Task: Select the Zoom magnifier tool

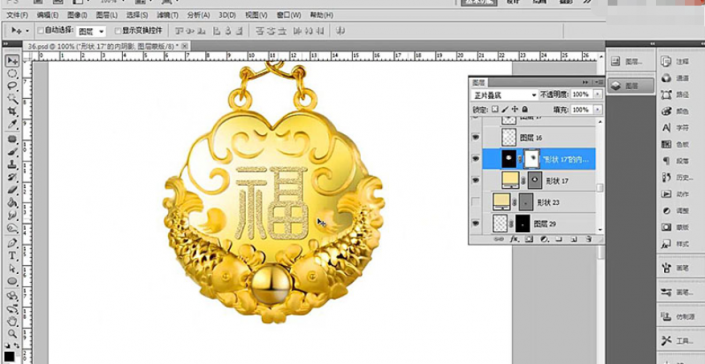Action: (13, 334)
